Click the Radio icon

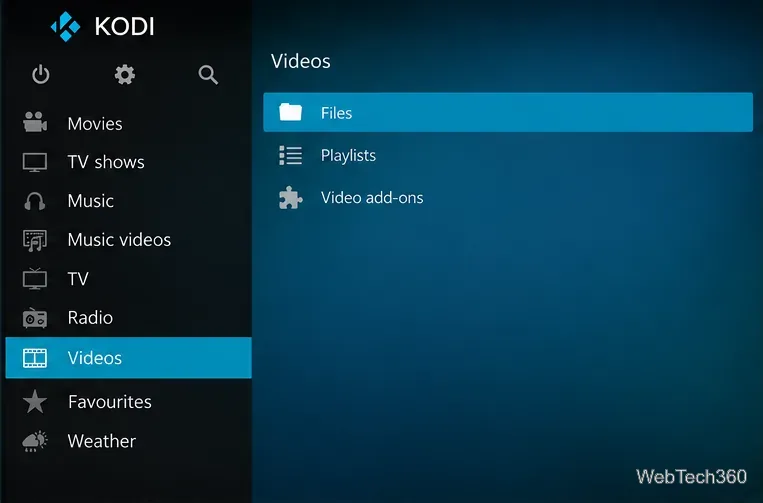coord(35,318)
